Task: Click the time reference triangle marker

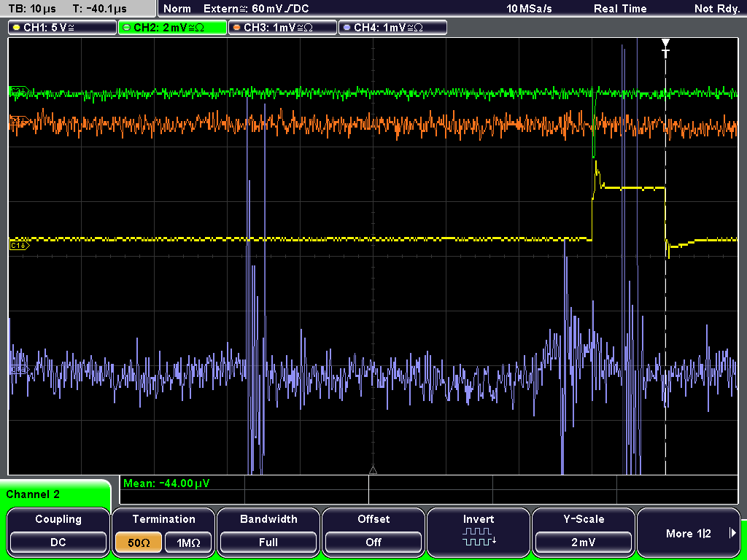Action: (x=373, y=470)
